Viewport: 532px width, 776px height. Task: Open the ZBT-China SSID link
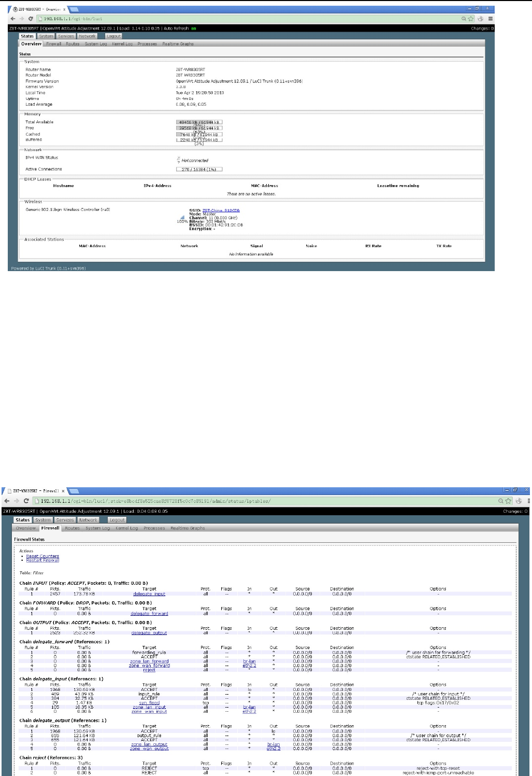(221, 210)
